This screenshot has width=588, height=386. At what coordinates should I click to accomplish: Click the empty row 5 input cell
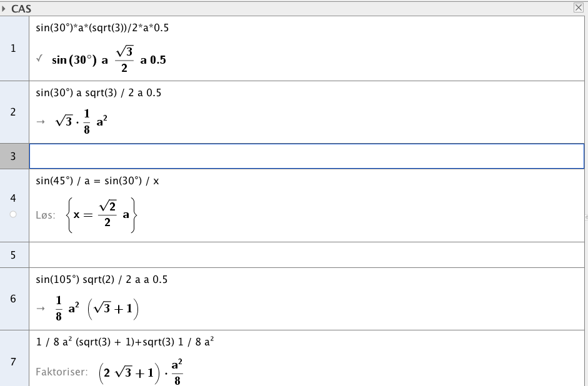[x=307, y=255]
